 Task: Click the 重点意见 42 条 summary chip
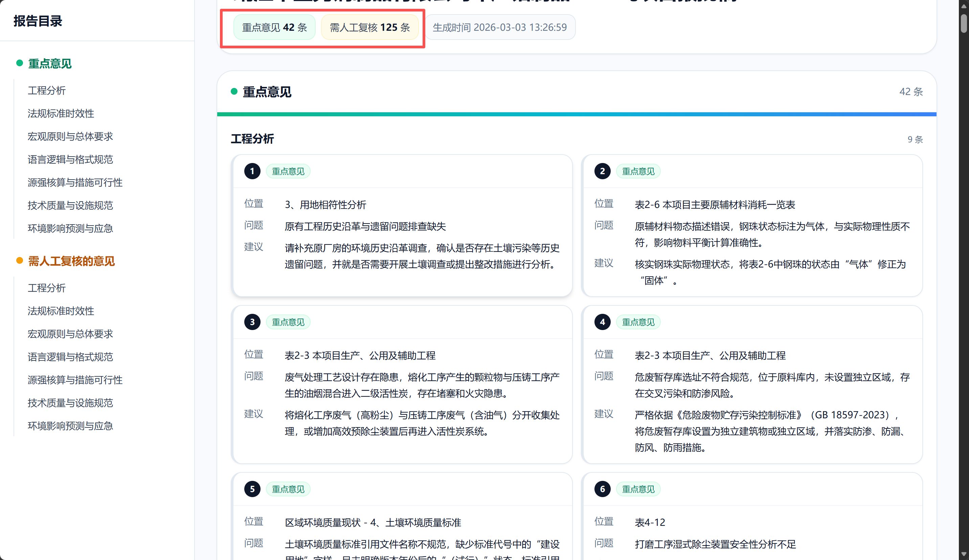point(274,27)
